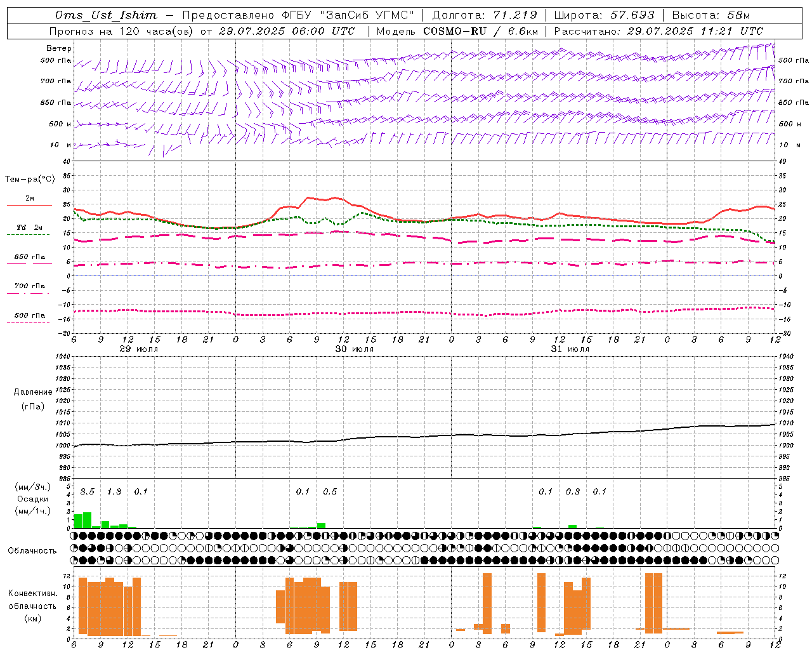The image size is (812, 650).
Task: Click the 3.5 precipitation total
Action: [88, 491]
